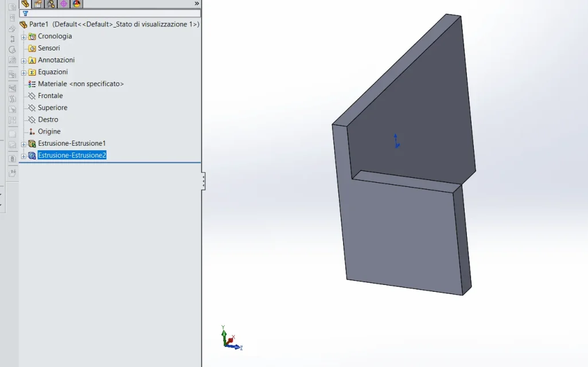Open the DimXpertManager crosshair tab
The width and height of the screenshot is (588, 367).
[63, 4]
